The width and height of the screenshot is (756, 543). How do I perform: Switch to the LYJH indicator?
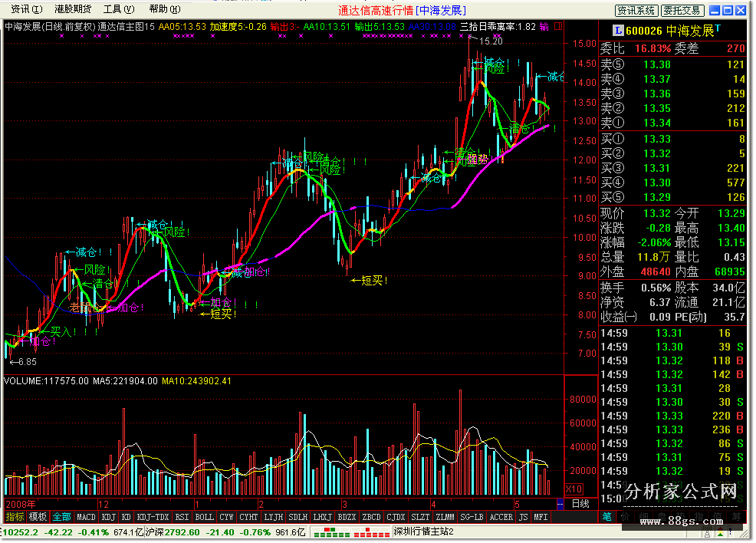(x=274, y=517)
